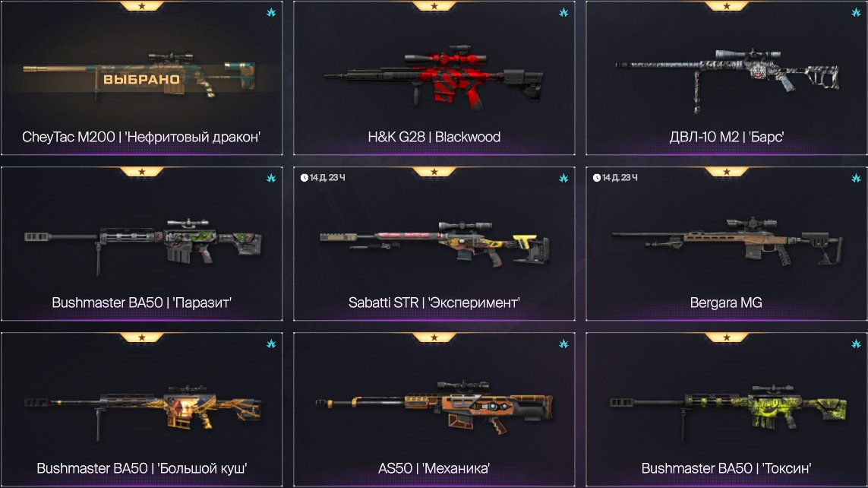Click the clock timer icon on Bergara MG card
868x488 pixels.
pyautogui.click(x=597, y=177)
